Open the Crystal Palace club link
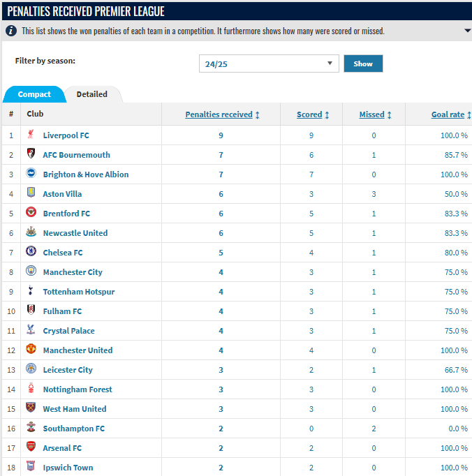 pyautogui.click(x=69, y=331)
